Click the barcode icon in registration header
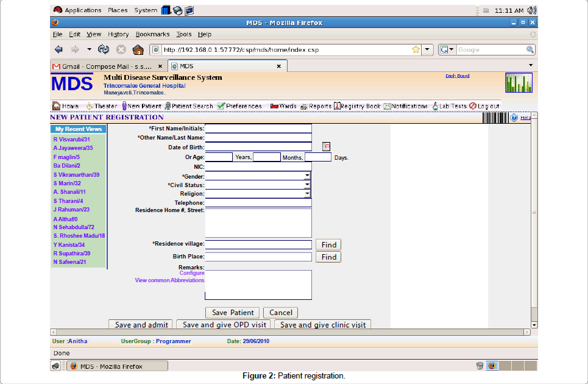This screenshot has height=384, width=588. coord(495,118)
